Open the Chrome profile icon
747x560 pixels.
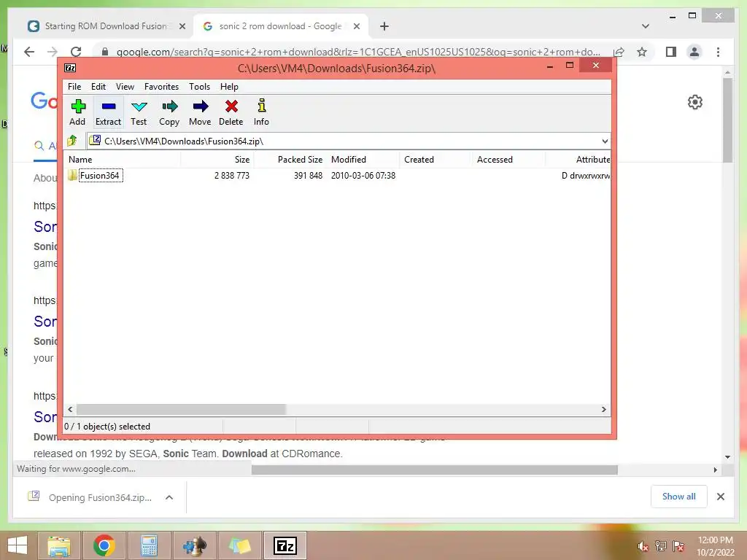[694, 52]
